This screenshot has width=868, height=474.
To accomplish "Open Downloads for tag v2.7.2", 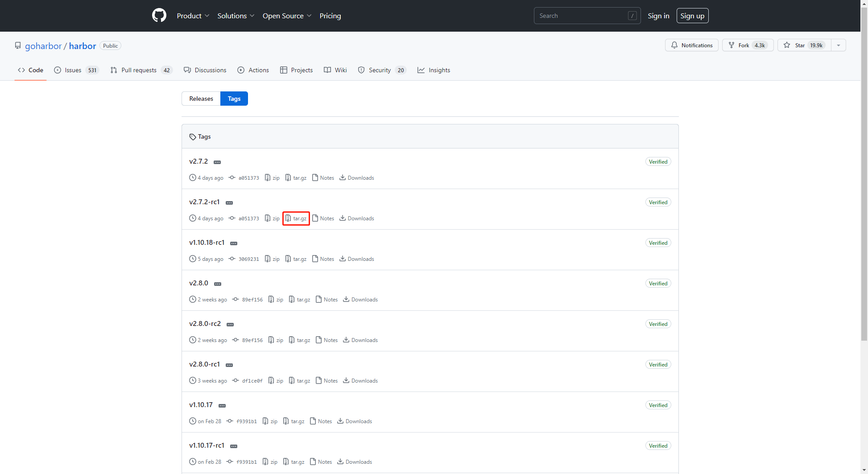I will [357, 178].
